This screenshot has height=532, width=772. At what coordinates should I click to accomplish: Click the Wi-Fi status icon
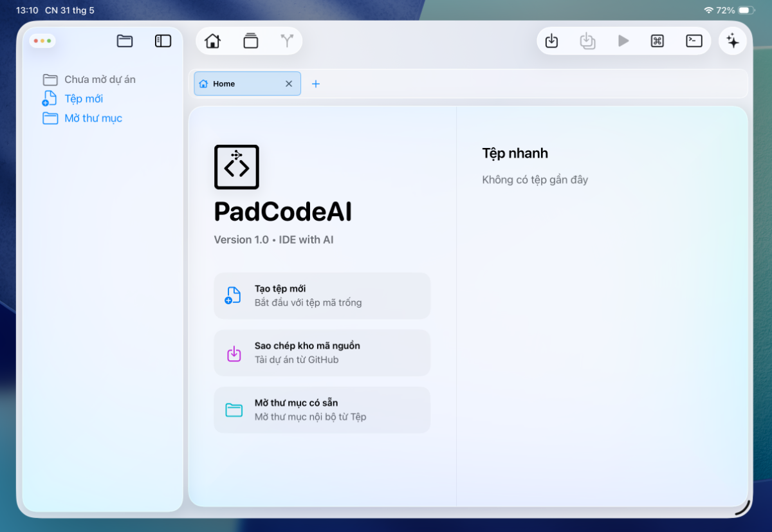click(x=709, y=10)
